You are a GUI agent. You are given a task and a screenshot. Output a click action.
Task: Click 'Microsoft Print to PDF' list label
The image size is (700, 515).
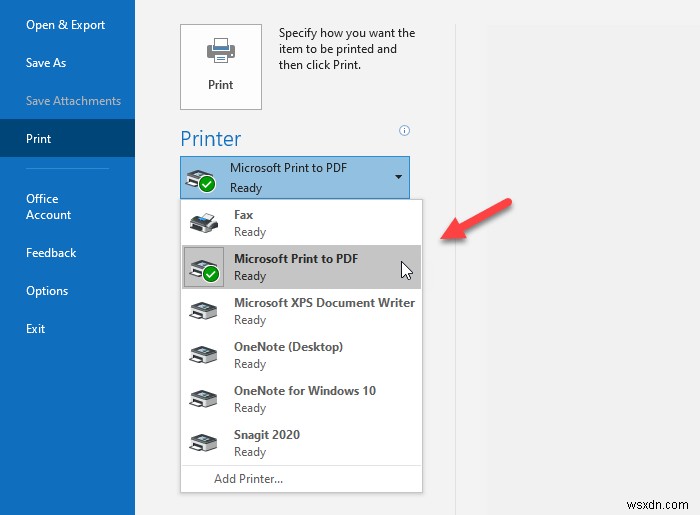(x=296, y=259)
